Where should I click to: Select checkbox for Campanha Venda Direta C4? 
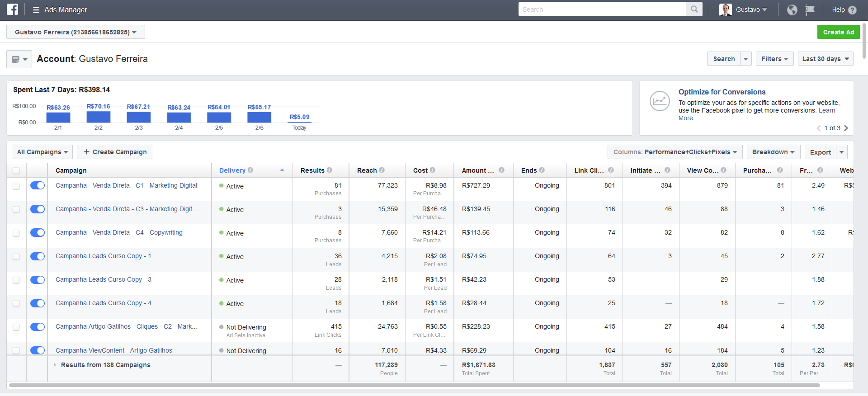coord(16,233)
